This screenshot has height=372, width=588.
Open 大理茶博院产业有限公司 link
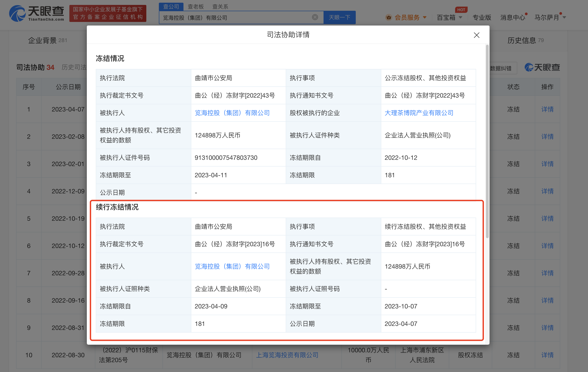(419, 113)
